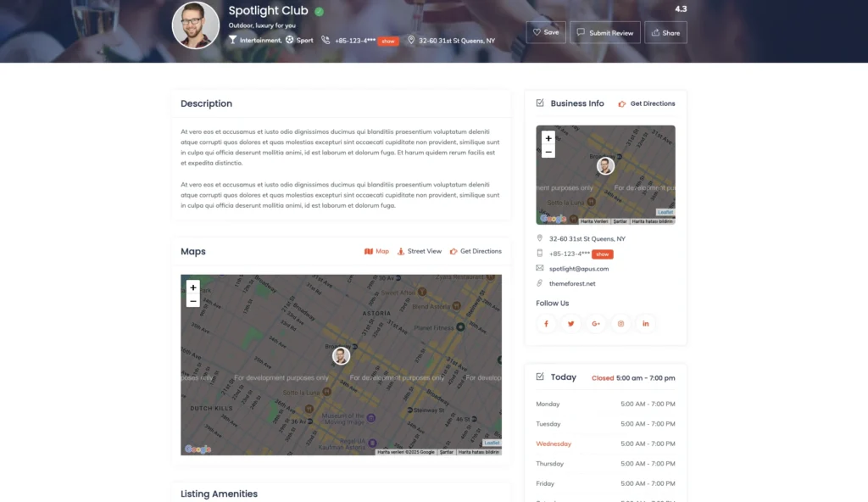Open Get Directions in Business Info

pos(647,103)
